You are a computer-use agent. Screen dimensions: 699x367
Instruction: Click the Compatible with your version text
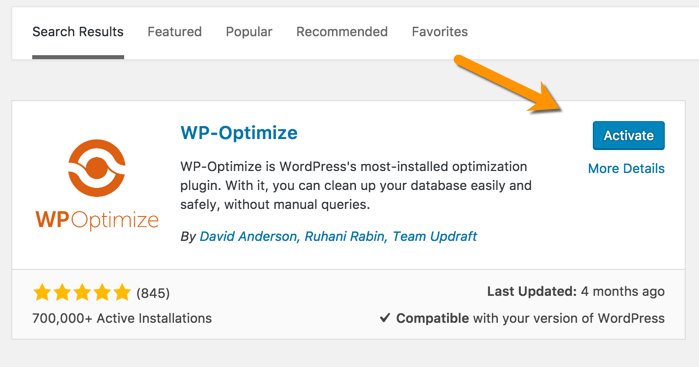tap(530, 318)
